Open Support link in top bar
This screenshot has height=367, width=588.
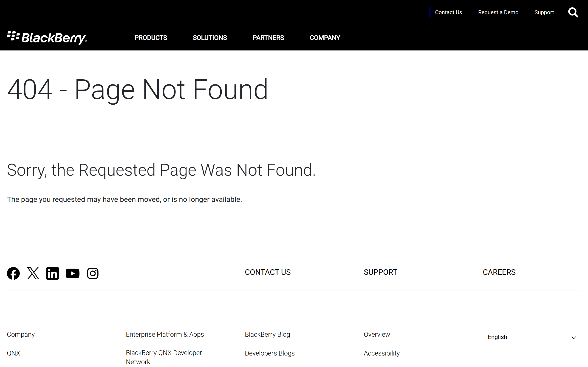544,12
